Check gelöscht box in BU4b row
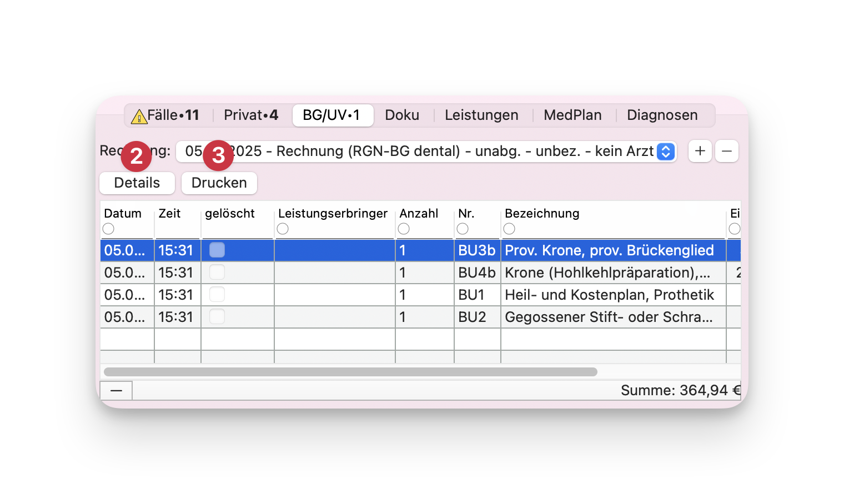844x504 pixels. [x=217, y=273]
